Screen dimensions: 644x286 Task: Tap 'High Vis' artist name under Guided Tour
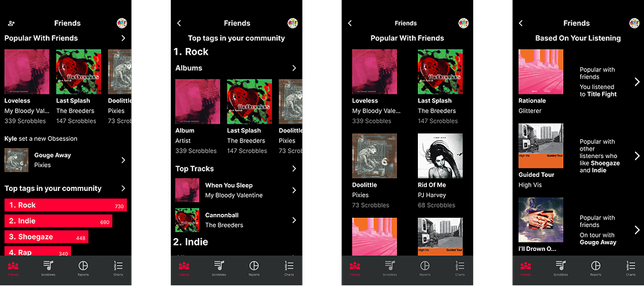click(530, 185)
